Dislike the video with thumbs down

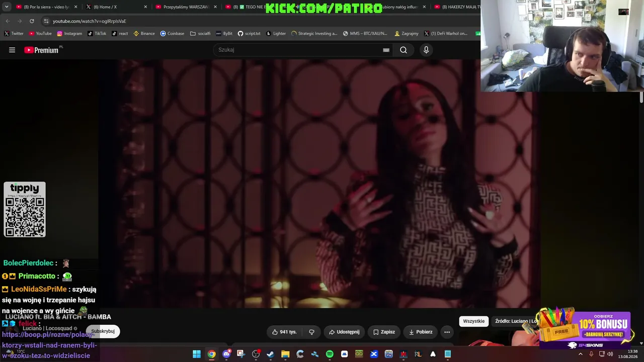[311, 332]
